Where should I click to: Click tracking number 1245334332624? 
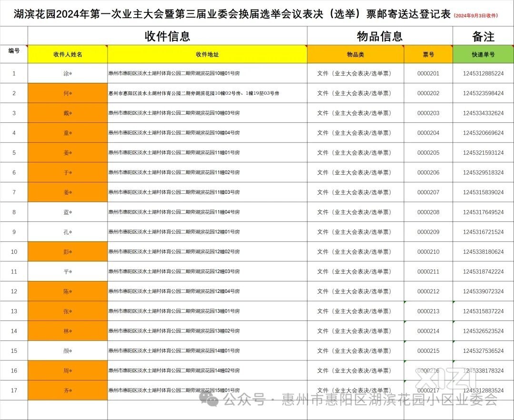483,113
